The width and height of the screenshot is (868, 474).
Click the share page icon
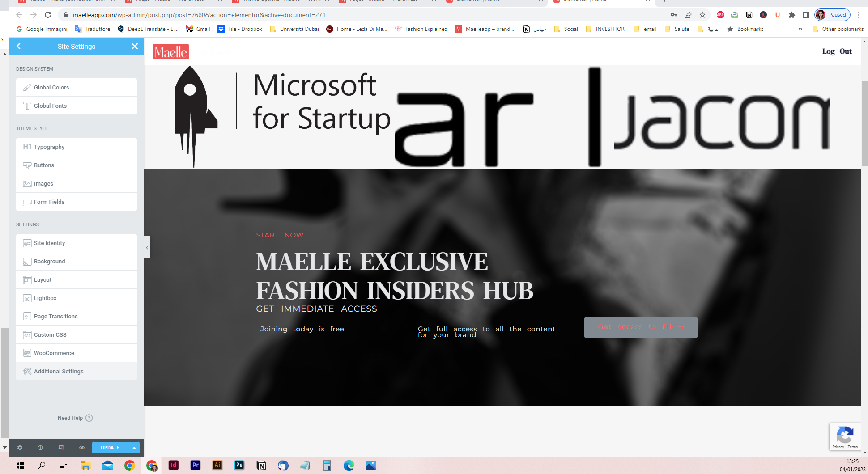point(688,15)
